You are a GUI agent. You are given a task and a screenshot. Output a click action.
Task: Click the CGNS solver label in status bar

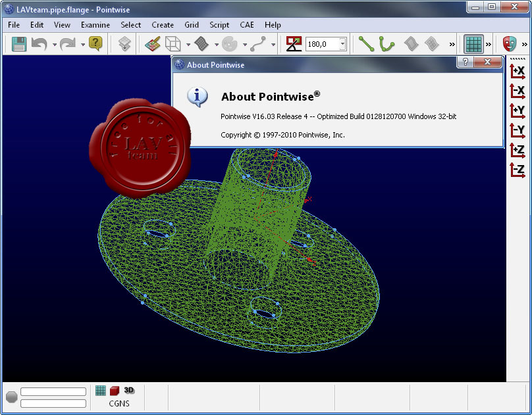(x=119, y=404)
